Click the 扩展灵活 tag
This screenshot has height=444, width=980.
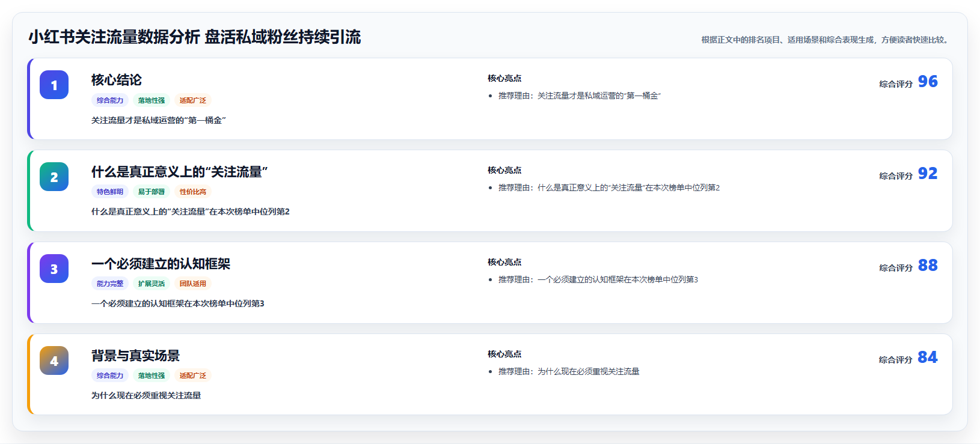pyautogui.click(x=152, y=284)
